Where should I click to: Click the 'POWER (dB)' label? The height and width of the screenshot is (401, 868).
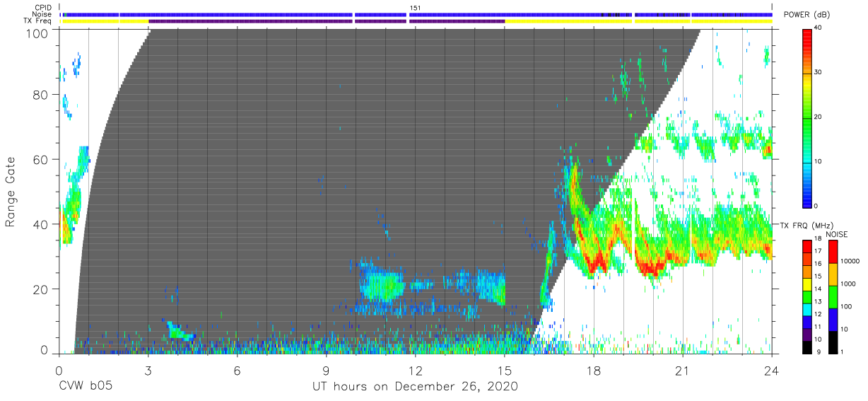click(807, 15)
